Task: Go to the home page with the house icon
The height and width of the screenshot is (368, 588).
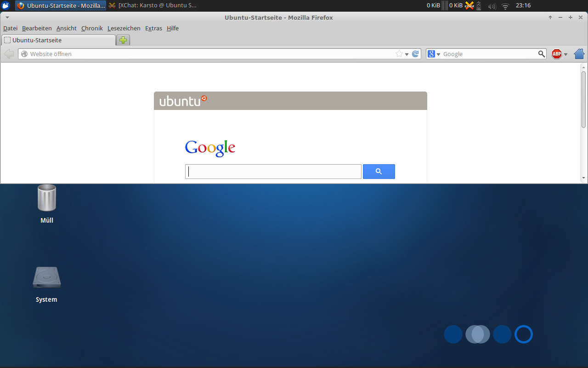Action: point(579,54)
